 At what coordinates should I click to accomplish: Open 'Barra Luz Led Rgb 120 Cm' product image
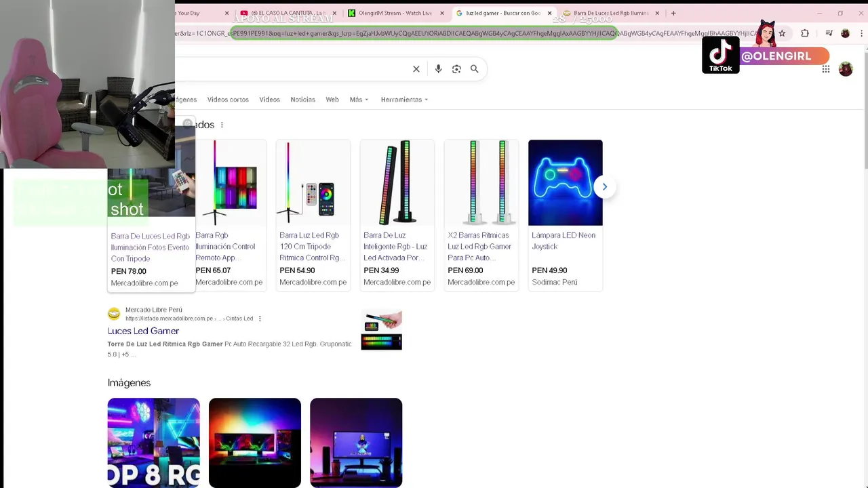point(313,182)
